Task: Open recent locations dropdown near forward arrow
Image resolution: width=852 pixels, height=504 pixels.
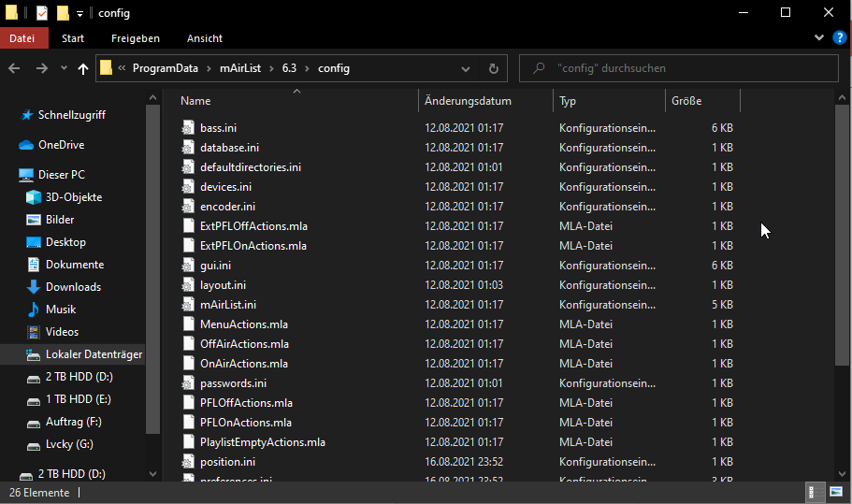Action: click(x=64, y=68)
